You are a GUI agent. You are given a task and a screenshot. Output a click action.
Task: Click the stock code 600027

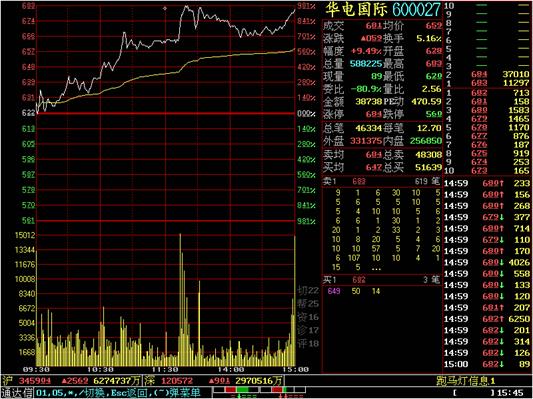click(417, 10)
